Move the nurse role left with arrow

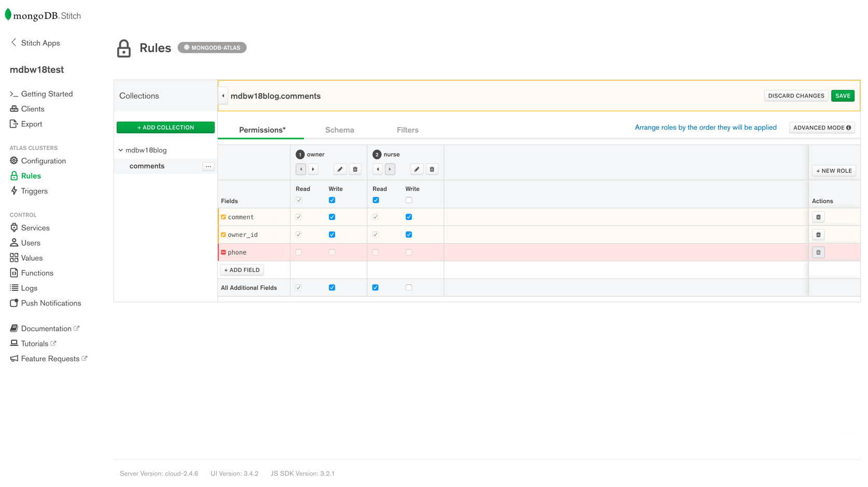pyautogui.click(x=377, y=169)
